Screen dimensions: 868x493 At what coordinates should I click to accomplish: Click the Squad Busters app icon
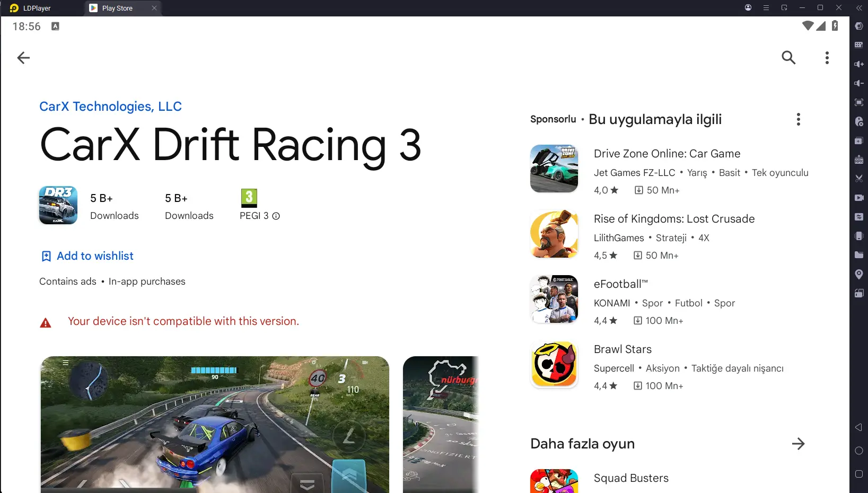pos(554,481)
